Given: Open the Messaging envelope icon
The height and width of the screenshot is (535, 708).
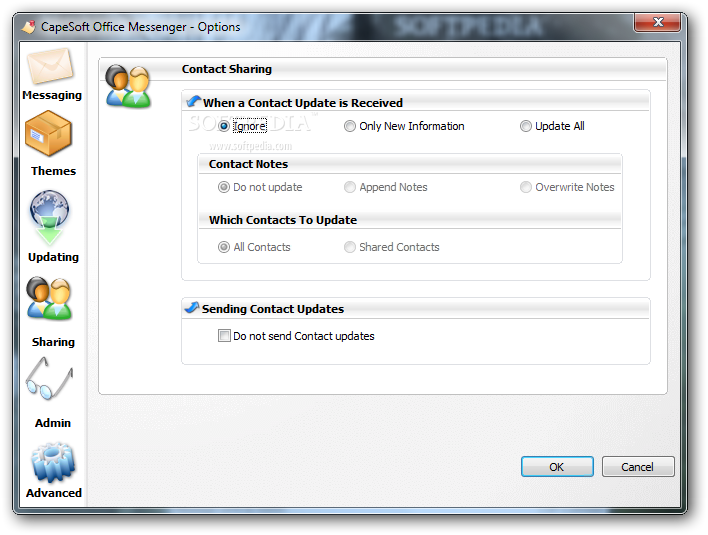Looking at the screenshot, I should tap(50, 66).
